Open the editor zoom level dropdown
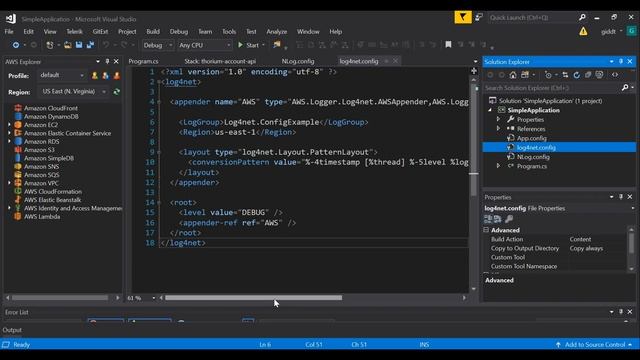Screen dimensions: 640x360 pos(153,298)
